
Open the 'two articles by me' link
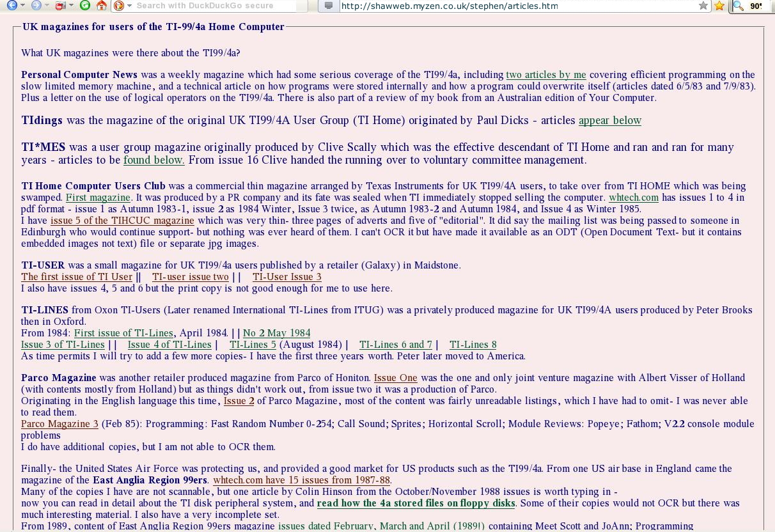pos(546,75)
